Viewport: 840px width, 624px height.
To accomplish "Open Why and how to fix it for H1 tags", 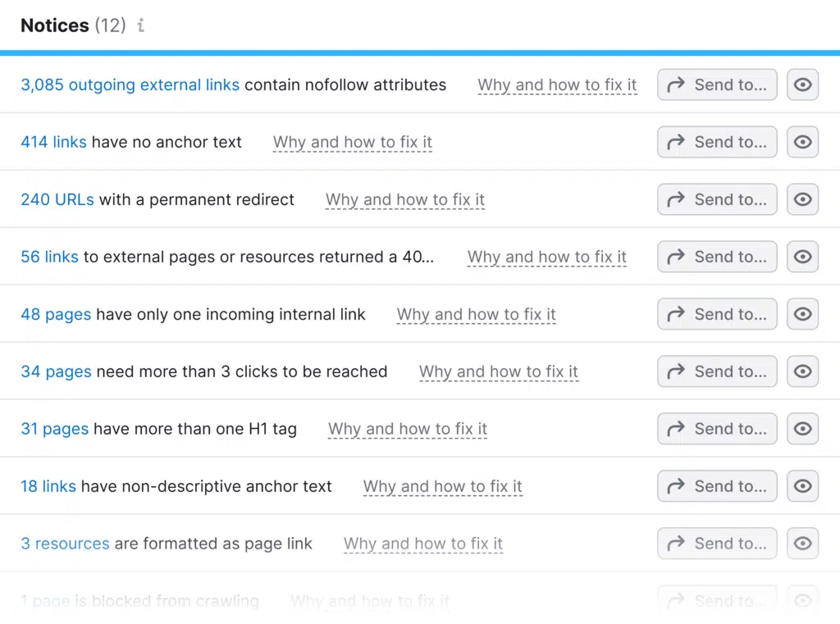I will click(x=408, y=429).
